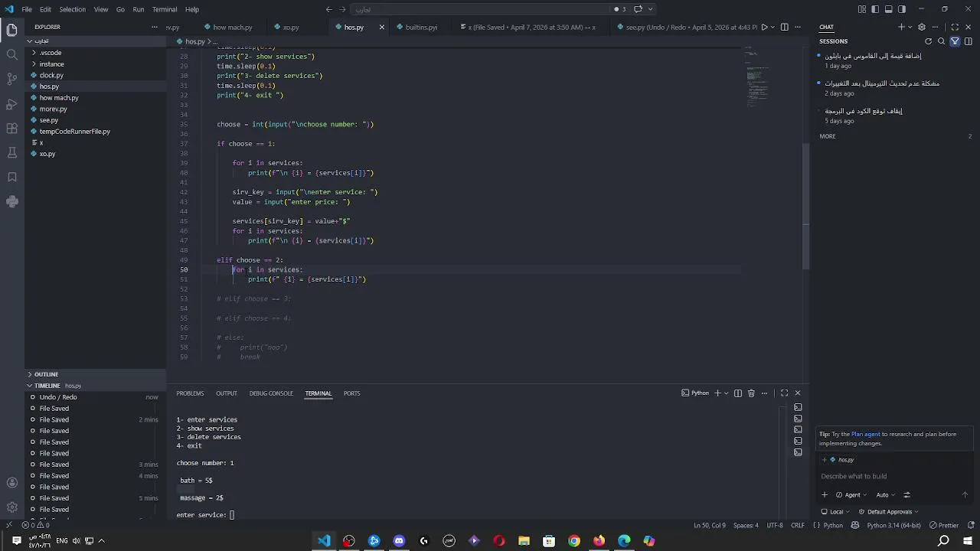Image resolution: width=980 pixels, height=551 pixels.
Task: Refresh the chat sessions list
Action: (929, 41)
